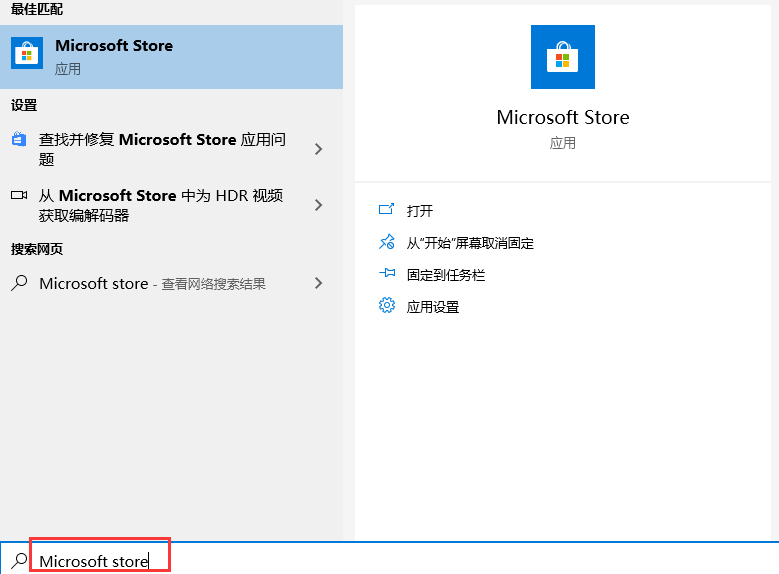Open web search result for Microsoft store
The width and height of the screenshot is (779, 574).
(171, 283)
